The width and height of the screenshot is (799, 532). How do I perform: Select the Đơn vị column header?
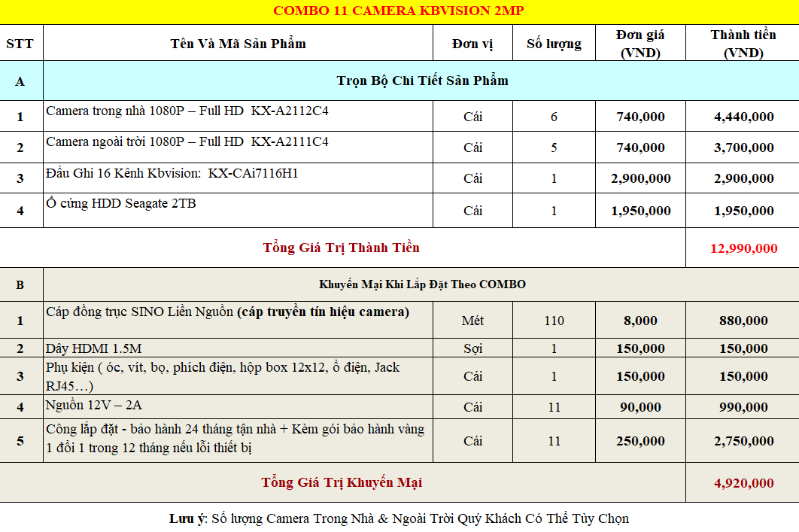point(472,44)
